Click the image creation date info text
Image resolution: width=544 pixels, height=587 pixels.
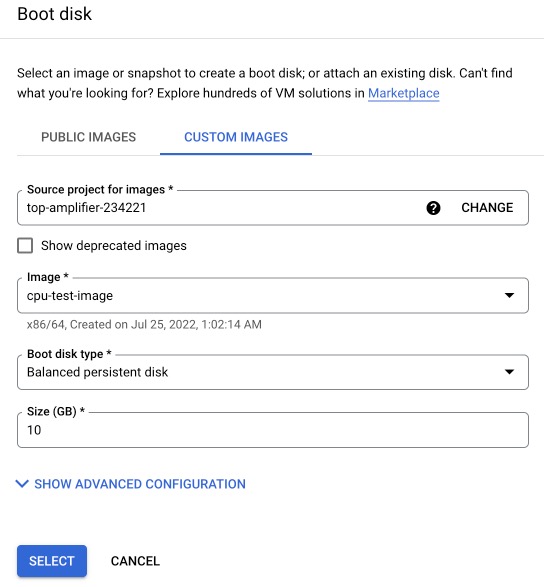(x=144, y=324)
